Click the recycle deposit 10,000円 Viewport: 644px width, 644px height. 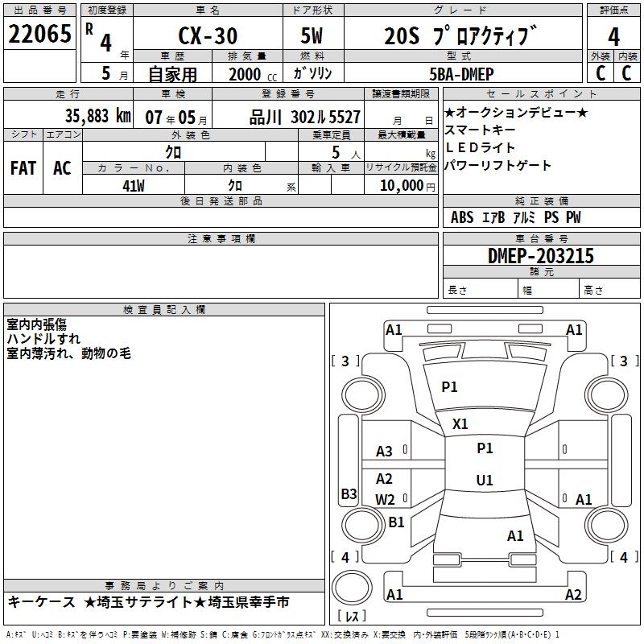tap(407, 186)
